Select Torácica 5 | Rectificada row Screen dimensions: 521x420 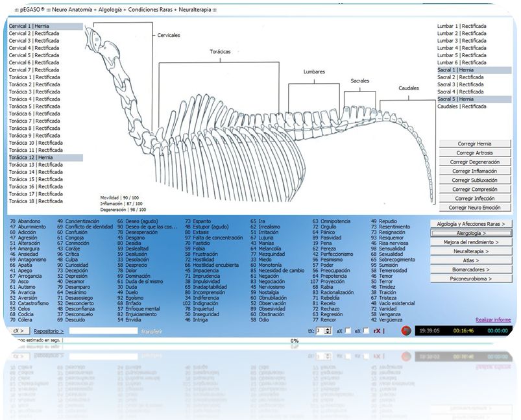tap(45, 106)
